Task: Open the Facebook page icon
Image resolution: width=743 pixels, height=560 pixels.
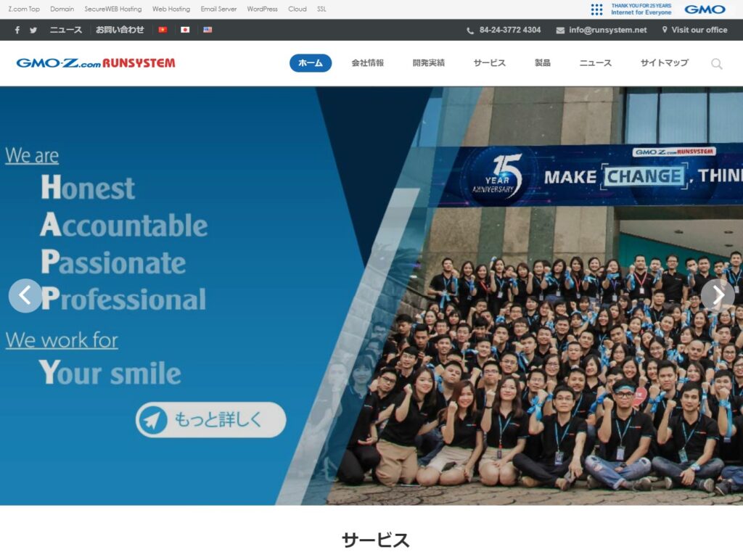Action: coord(17,30)
